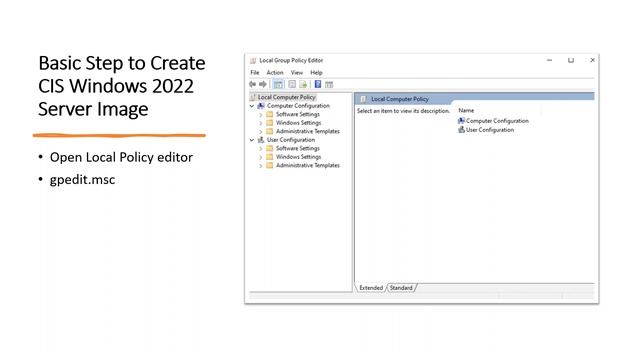
Task: Open the File menu
Action: click(255, 72)
